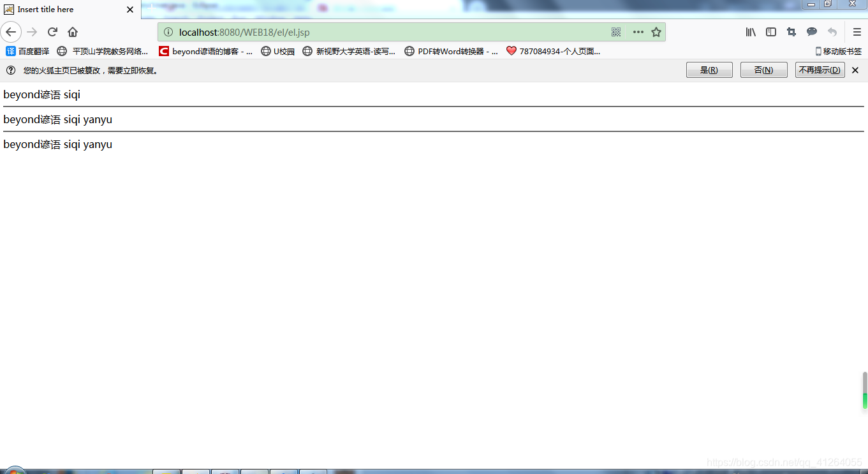Show site information for localhost
The width and height of the screenshot is (868, 474).
coord(168,32)
